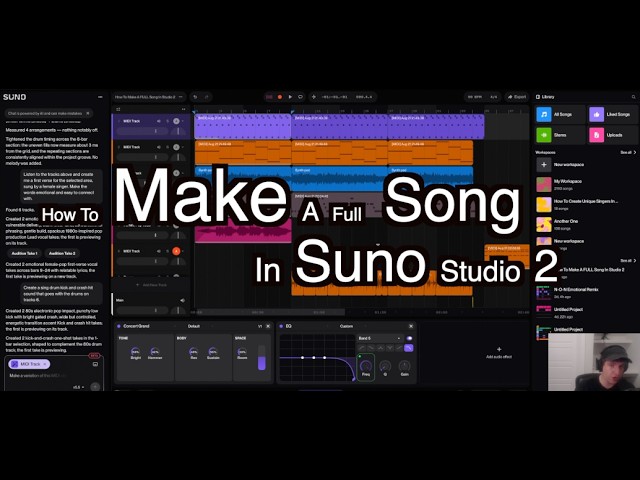640x480 pixels.
Task: Click Add New Track
Action: (x=151, y=285)
